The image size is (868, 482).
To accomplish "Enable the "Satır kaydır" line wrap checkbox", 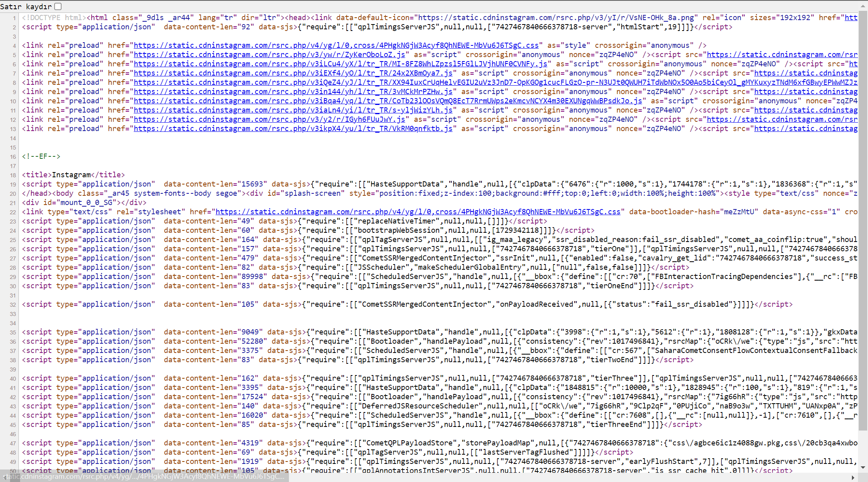I will coord(58,6).
